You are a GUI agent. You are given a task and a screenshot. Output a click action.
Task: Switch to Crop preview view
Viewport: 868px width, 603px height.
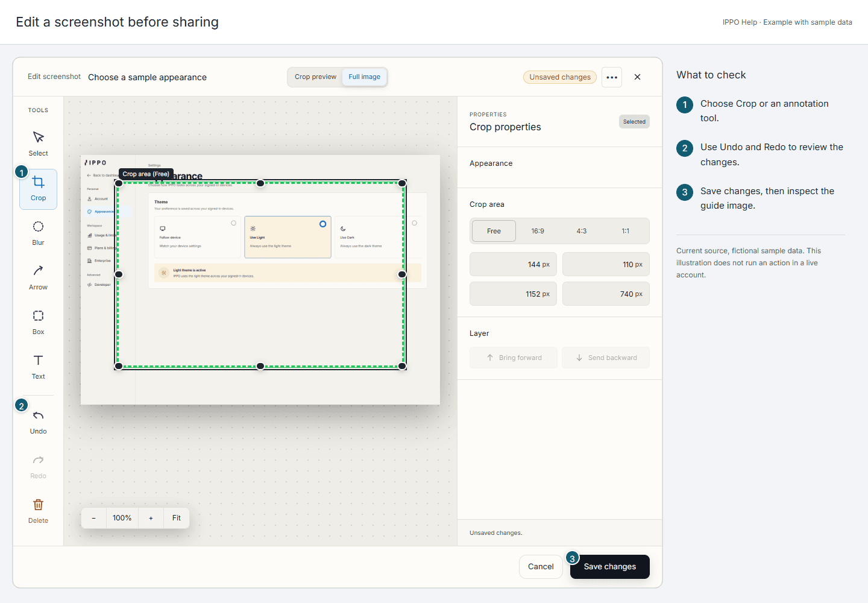(x=315, y=77)
